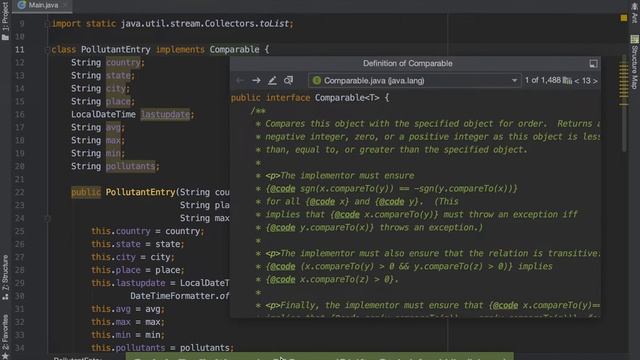Click the pollutants field declaration on line 20
This screenshot has width=640, height=360.
pyautogui.click(x=131, y=166)
